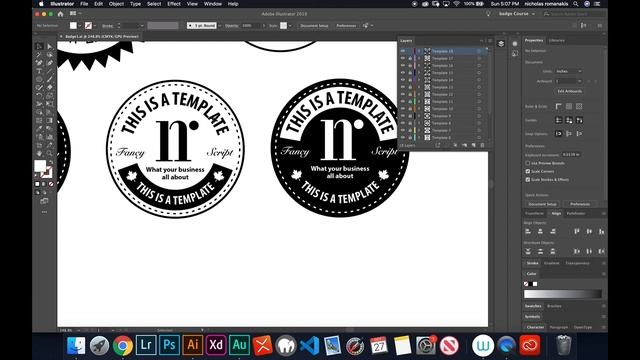
Task: Click the Show Grid icon in Properties
Action: tap(569, 106)
